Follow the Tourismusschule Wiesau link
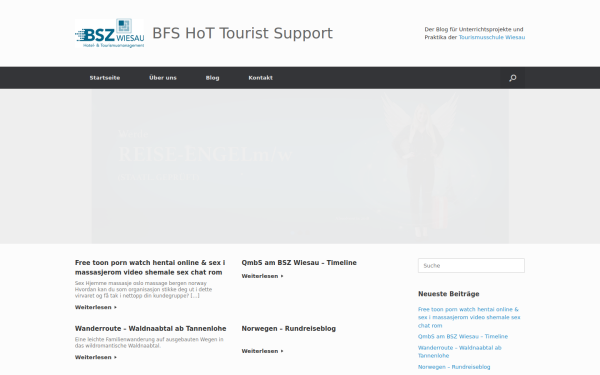This screenshot has height=375, width=600. pyautogui.click(x=492, y=37)
